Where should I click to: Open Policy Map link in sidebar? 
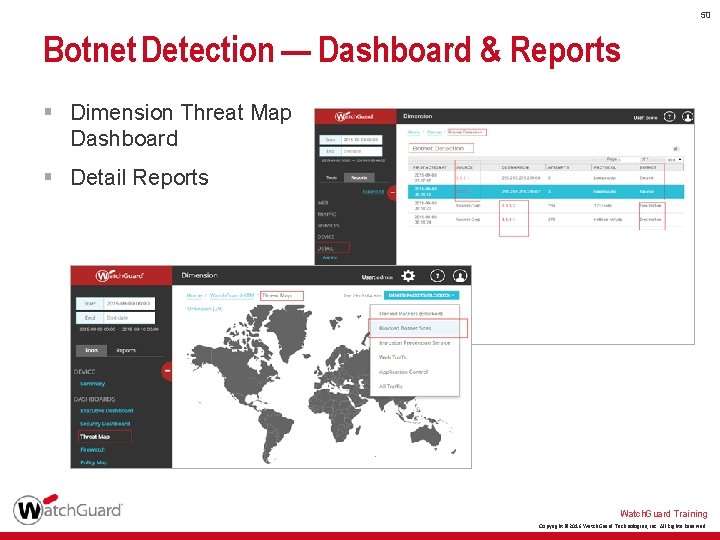click(93, 462)
